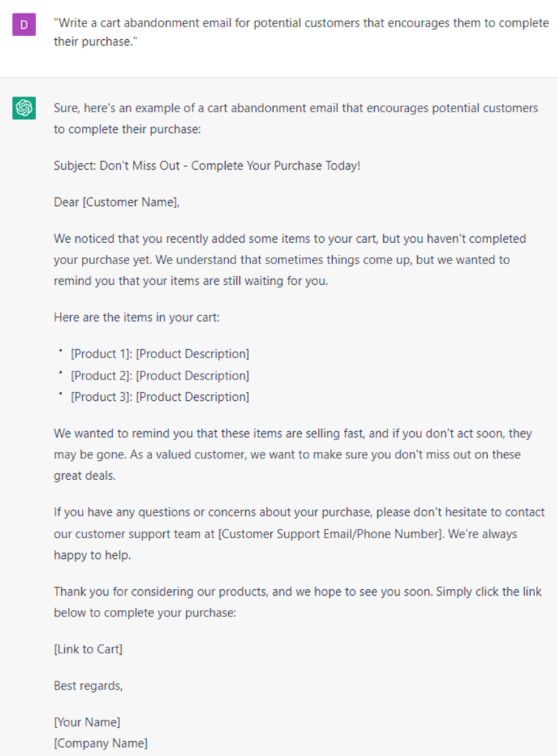The height and width of the screenshot is (756, 558).
Task: Click the "Dear [Customer Name]," greeting
Action: point(117,202)
